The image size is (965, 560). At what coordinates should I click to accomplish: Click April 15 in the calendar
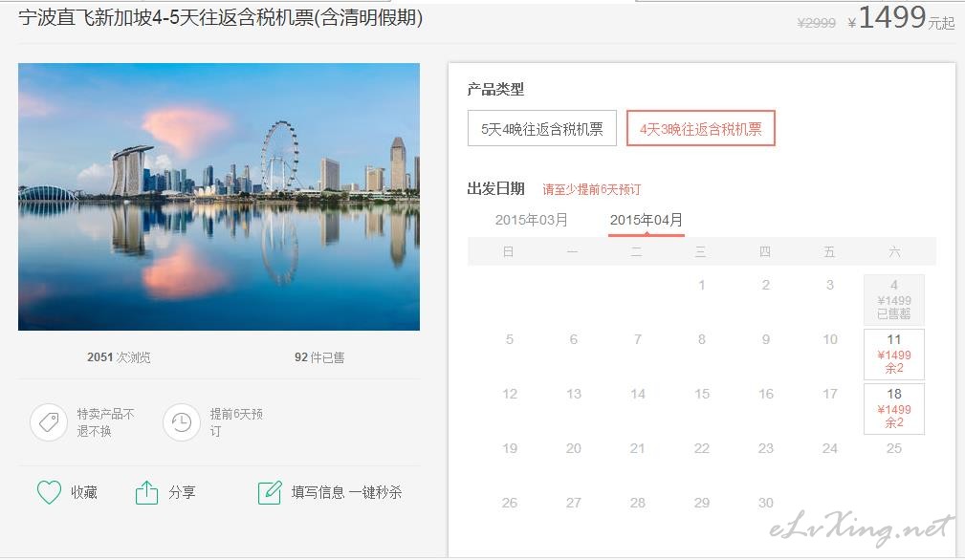[702, 394]
